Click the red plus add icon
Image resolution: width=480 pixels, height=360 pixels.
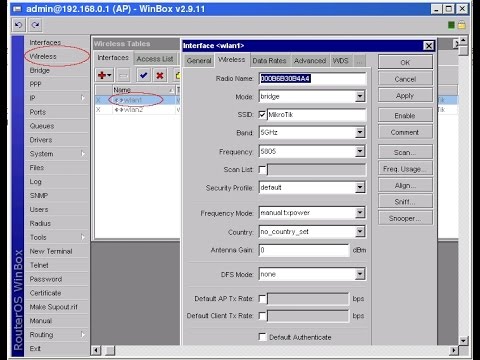104,75
